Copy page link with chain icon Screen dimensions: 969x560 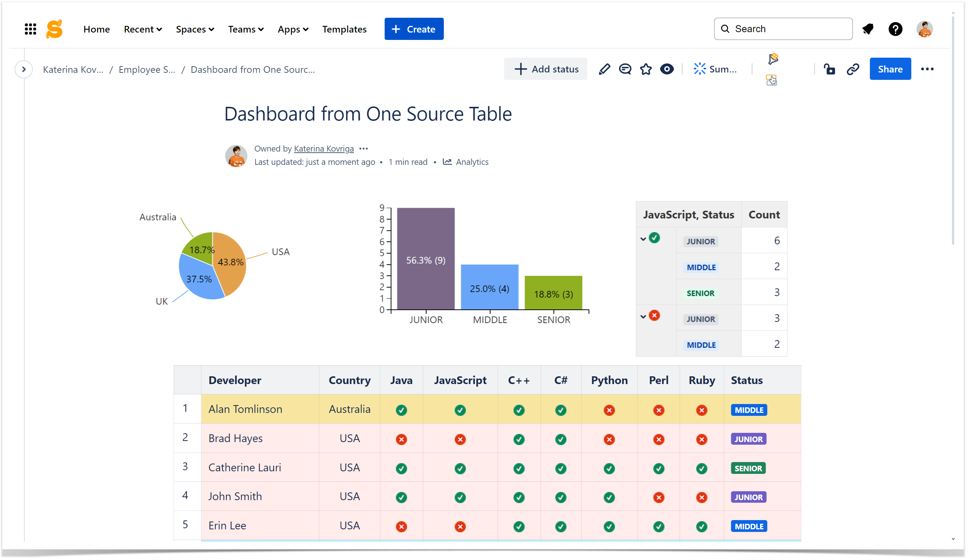click(853, 69)
